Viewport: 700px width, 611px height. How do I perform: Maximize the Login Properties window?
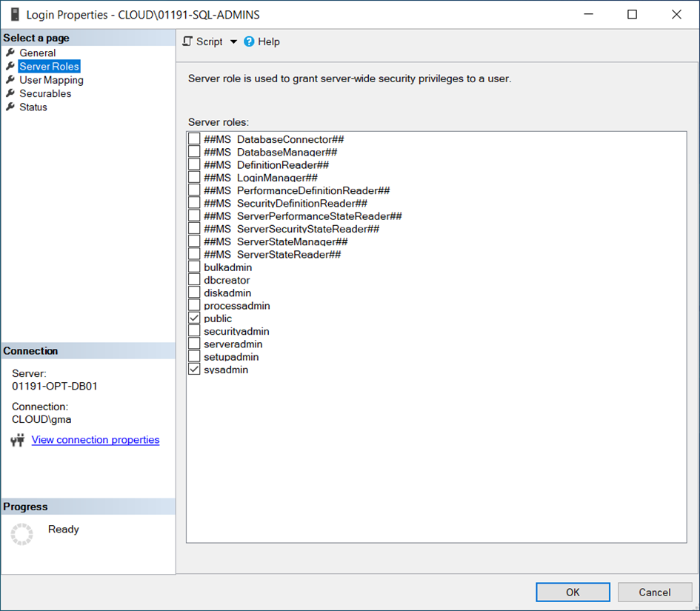[x=632, y=15]
